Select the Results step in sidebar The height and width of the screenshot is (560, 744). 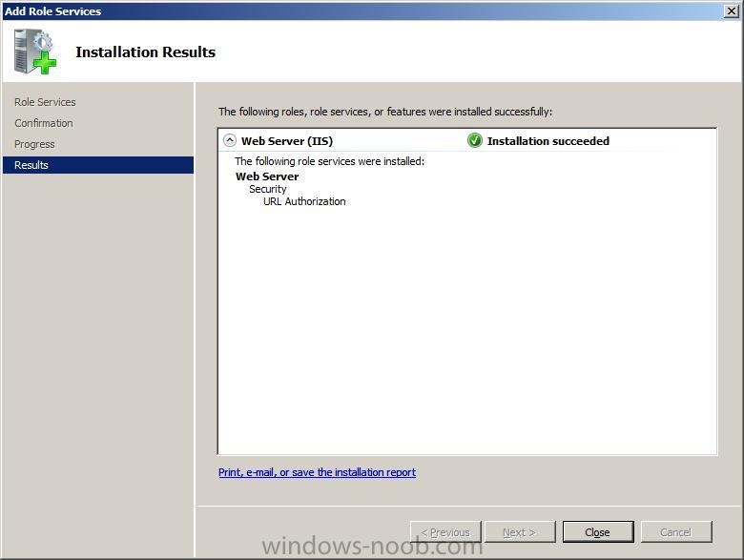98,165
